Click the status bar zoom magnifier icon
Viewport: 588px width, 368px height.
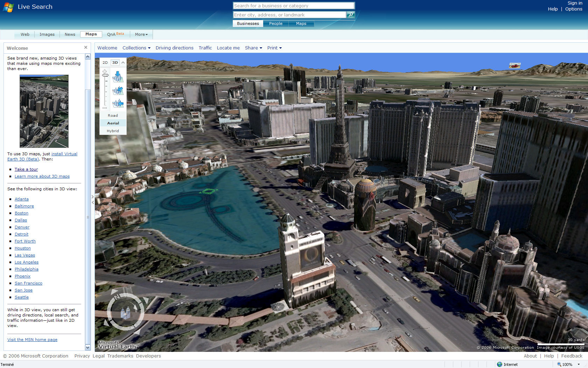(x=559, y=364)
